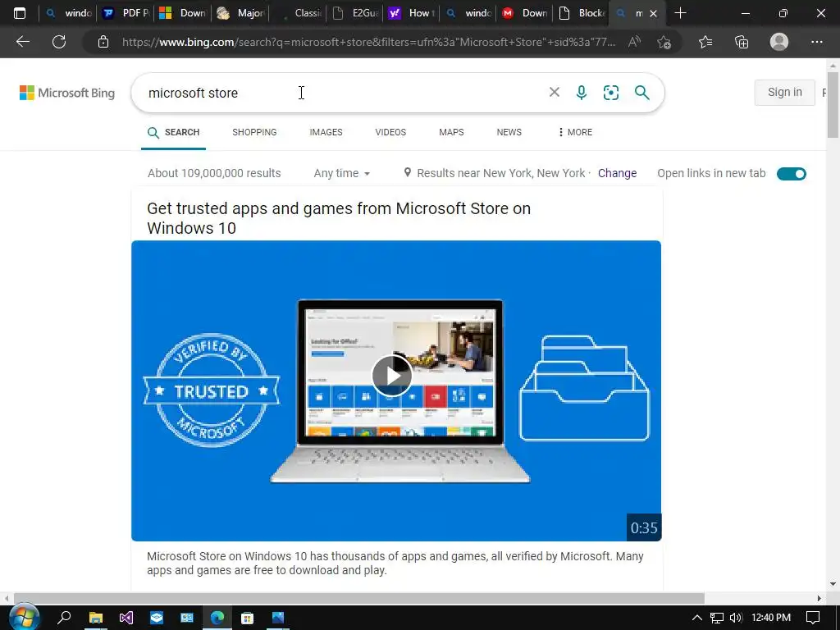
Task: Click the Change location link
Action: (617, 173)
